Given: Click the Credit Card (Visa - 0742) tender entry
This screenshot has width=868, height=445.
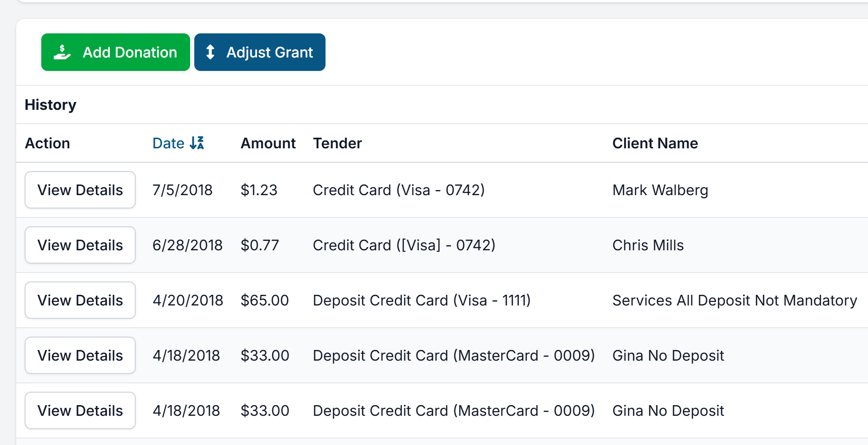Looking at the screenshot, I should click(x=399, y=190).
